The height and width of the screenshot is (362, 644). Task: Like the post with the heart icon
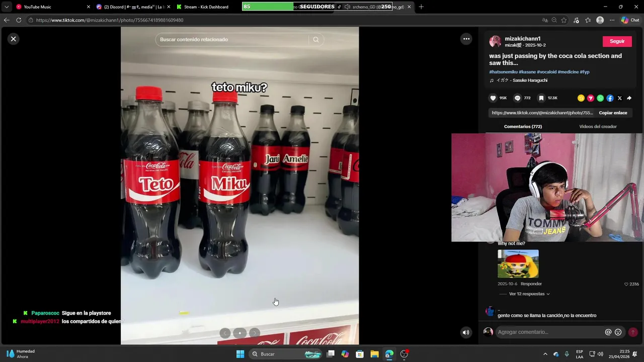point(493,98)
